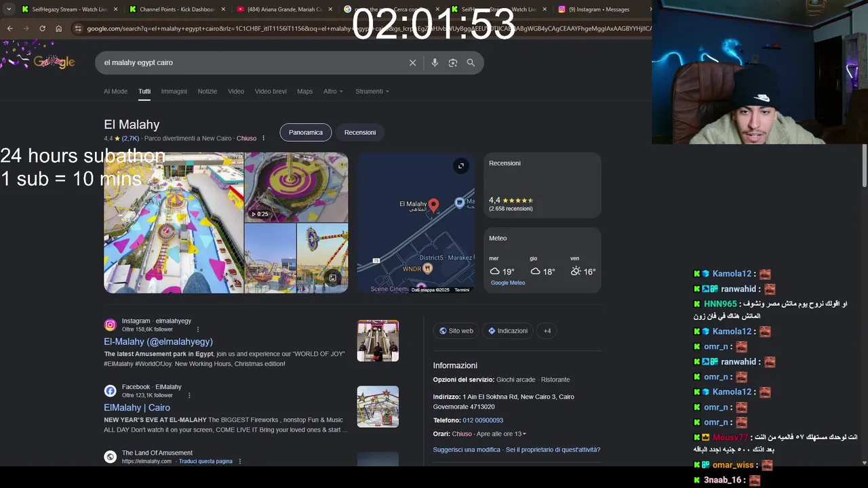The width and height of the screenshot is (868, 488).
Task: Go back with the browser back arrow
Action: click(9, 28)
